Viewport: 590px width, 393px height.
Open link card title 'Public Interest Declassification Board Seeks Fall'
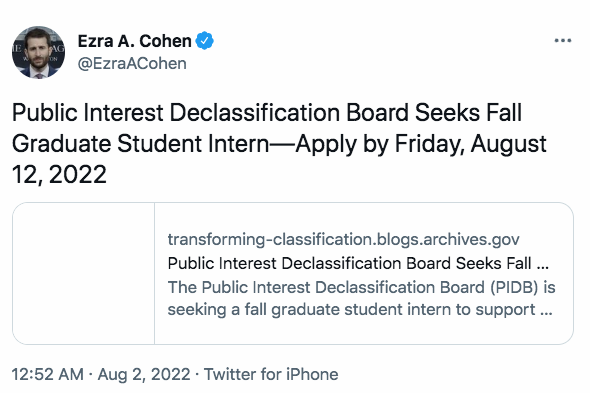[x=350, y=263]
